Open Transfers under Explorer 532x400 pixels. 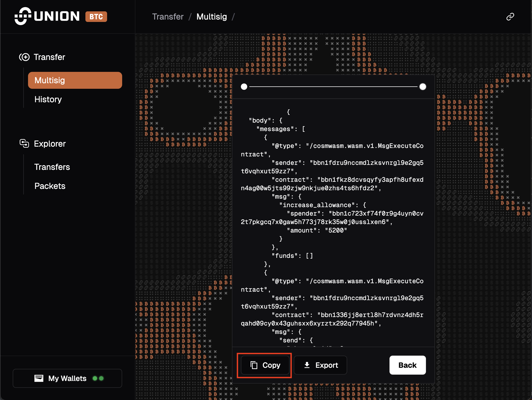click(x=52, y=167)
